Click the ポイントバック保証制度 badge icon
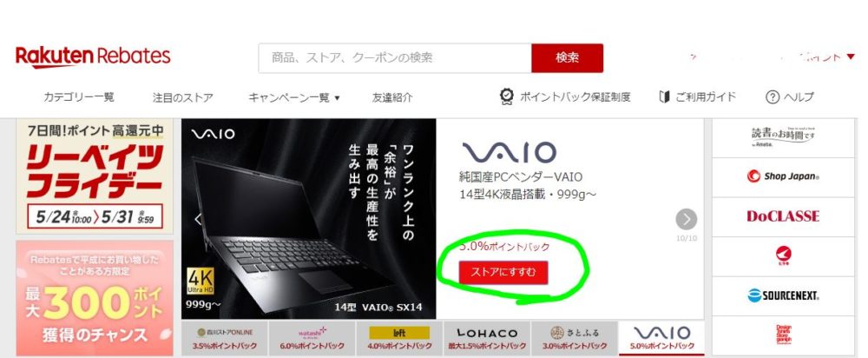868x358 pixels. click(x=506, y=97)
